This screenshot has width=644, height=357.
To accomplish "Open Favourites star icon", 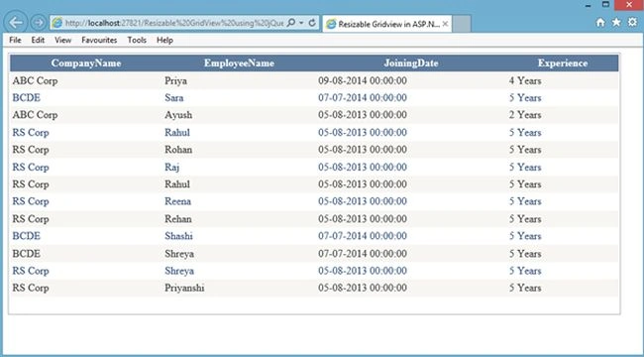I will tap(616, 22).
